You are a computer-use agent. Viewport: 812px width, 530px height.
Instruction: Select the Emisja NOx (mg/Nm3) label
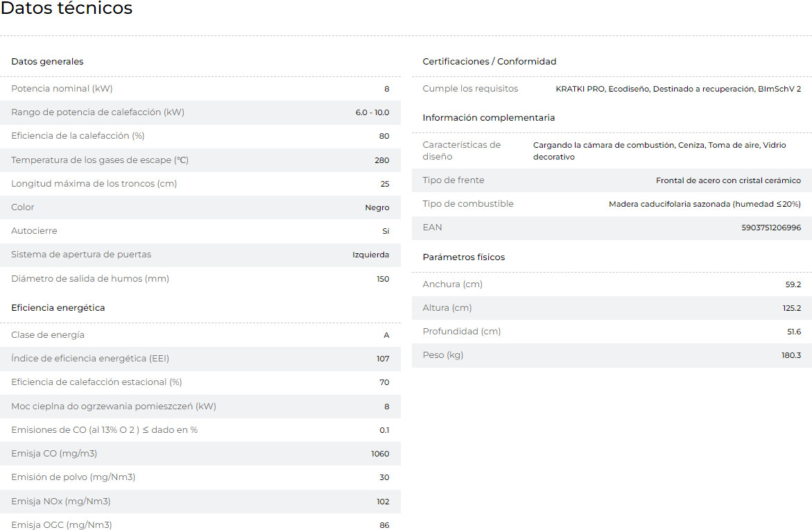point(61,502)
